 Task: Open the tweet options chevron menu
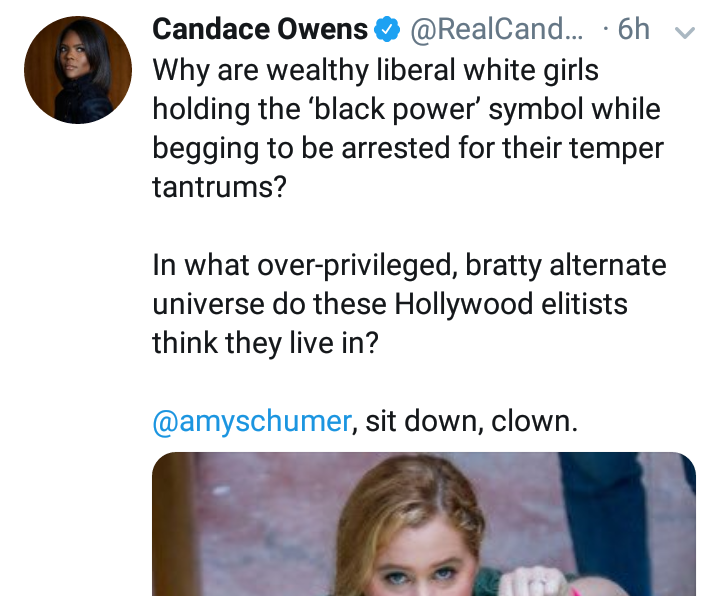point(684,32)
